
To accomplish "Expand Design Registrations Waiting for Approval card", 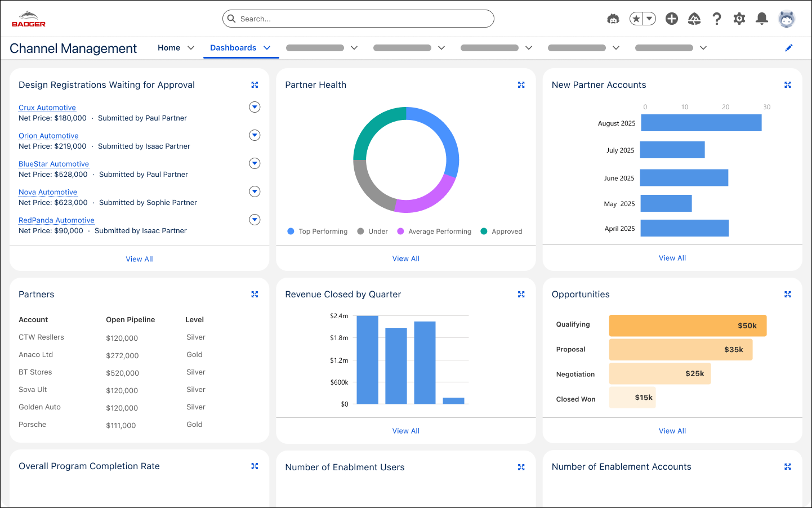I will click(255, 84).
